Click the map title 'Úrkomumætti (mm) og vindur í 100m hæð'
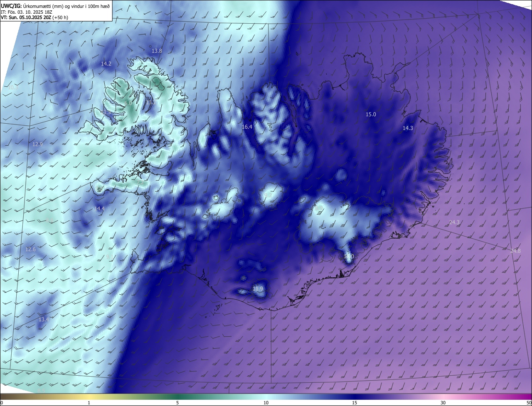Image resolution: width=532 pixels, height=406 pixels. [x=66, y=6]
